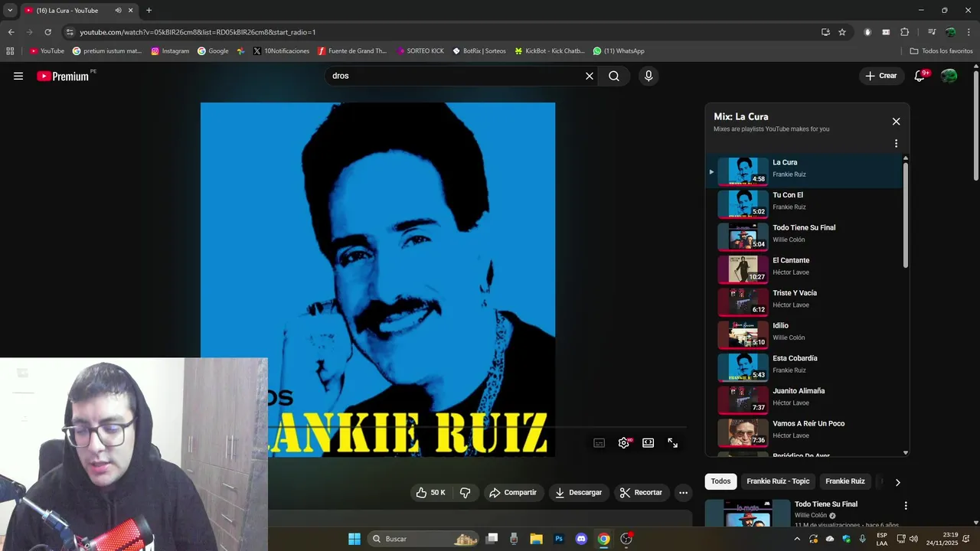Toggle subtitles on the video player
Viewport: 980px width, 551px height.
pyautogui.click(x=599, y=443)
